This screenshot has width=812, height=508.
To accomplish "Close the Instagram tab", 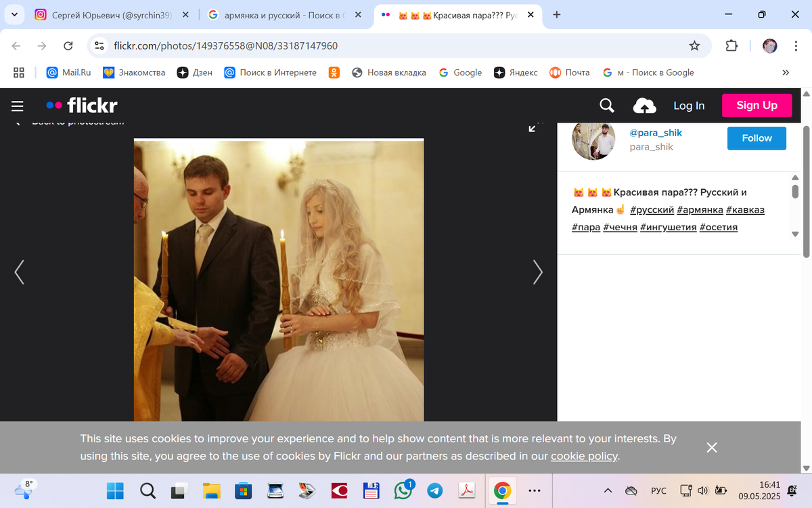I will (x=184, y=15).
